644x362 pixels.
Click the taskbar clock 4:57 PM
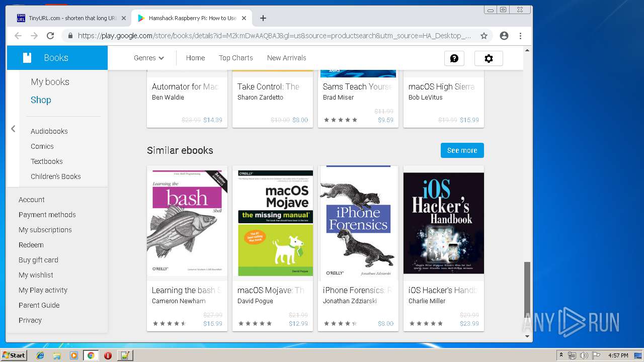[x=618, y=355]
